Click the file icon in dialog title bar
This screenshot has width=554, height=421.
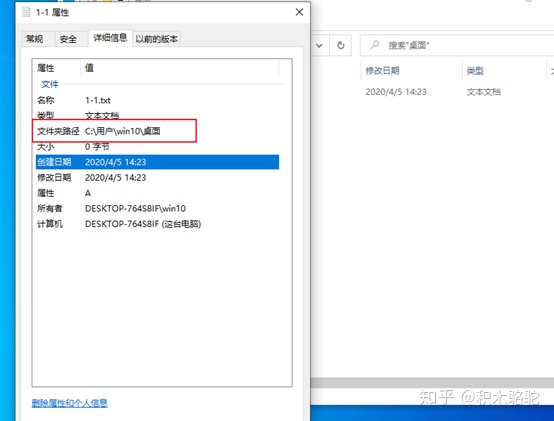[26, 12]
